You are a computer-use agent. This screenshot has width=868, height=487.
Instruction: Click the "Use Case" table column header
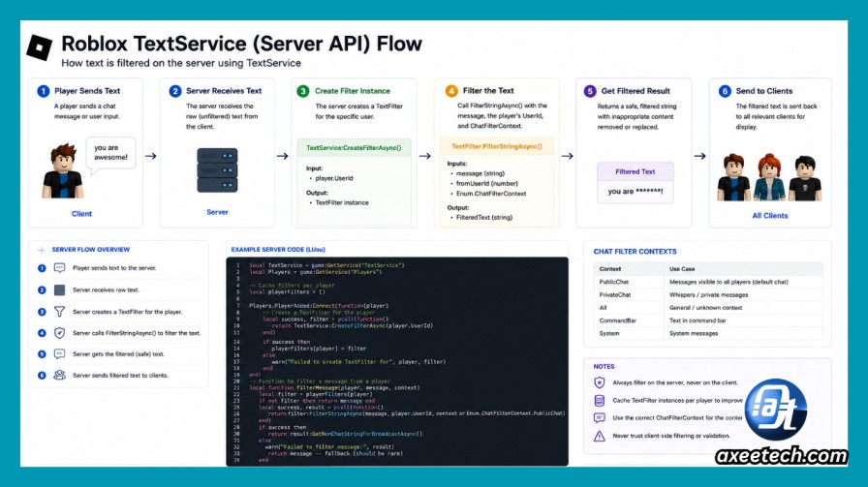(x=682, y=269)
